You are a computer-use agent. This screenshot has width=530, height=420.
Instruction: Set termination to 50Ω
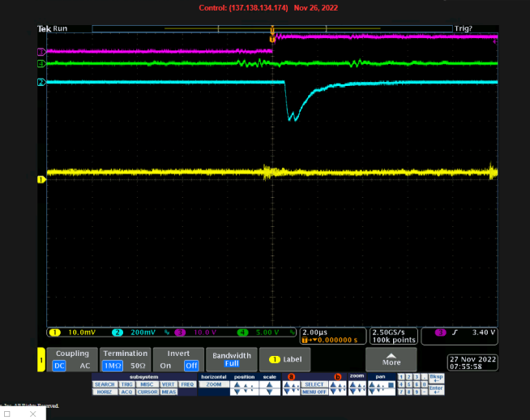(138, 366)
